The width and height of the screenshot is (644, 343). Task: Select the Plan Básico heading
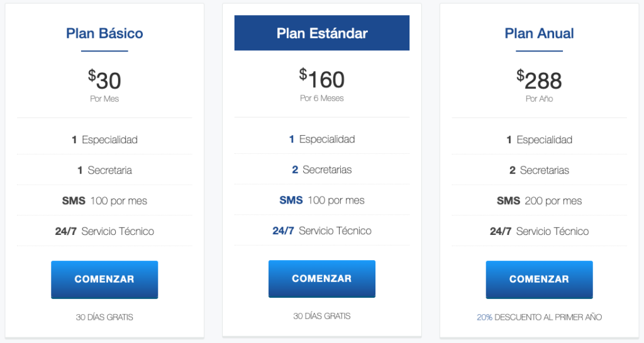tap(104, 33)
